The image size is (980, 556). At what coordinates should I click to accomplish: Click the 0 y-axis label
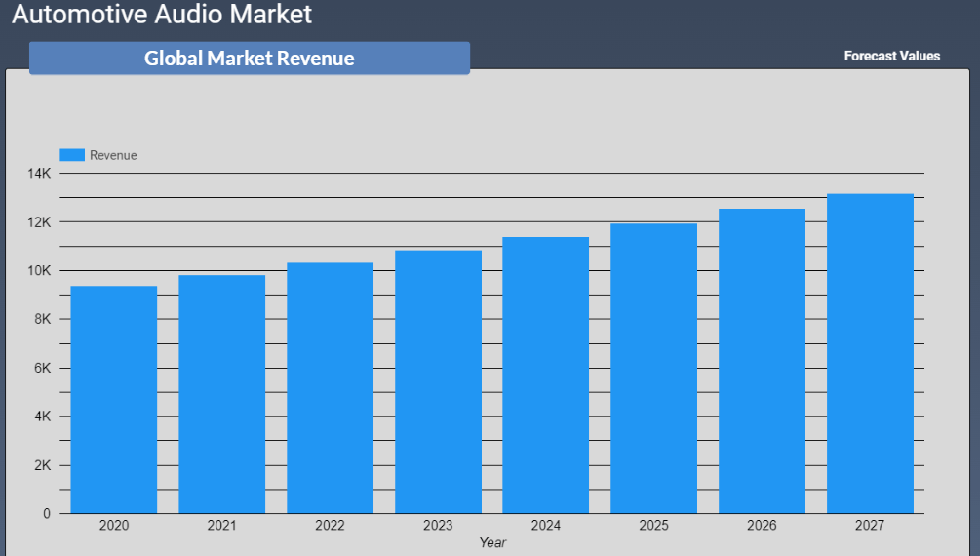click(x=47, y=513)
